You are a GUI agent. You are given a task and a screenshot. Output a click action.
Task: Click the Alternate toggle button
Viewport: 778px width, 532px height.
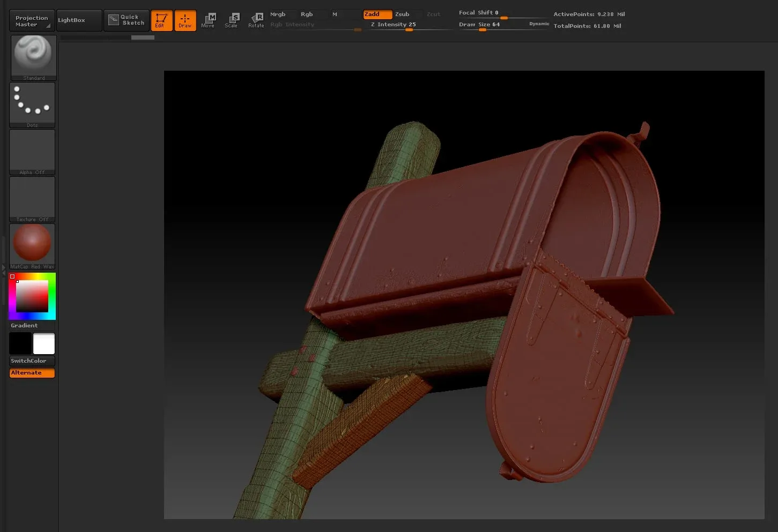point(32,372)
